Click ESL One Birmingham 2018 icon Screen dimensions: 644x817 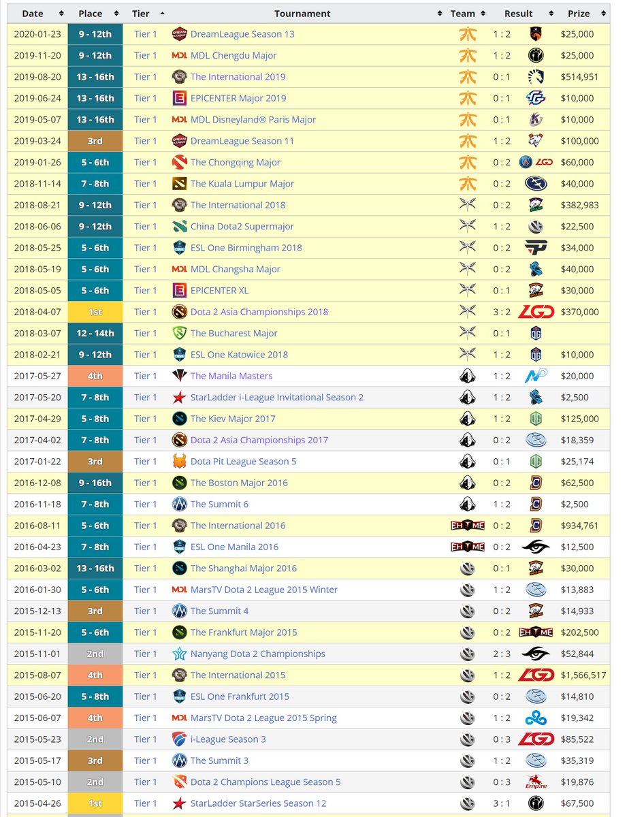(179, 248)
